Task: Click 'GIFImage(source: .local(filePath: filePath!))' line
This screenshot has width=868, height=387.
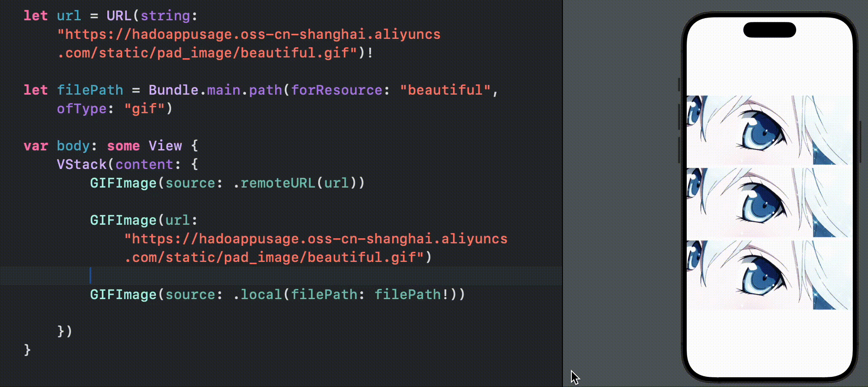Action: click(278, 294)
